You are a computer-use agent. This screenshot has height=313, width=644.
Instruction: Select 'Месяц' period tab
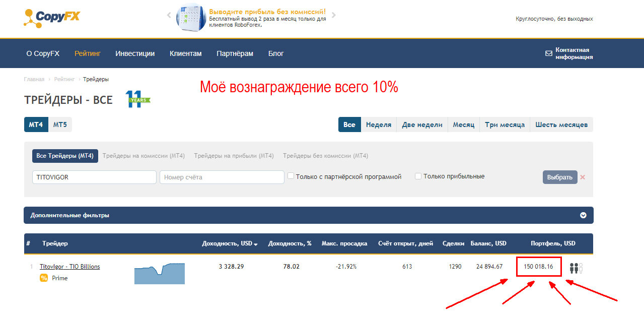pyautogui.click(x=464, y=124)
